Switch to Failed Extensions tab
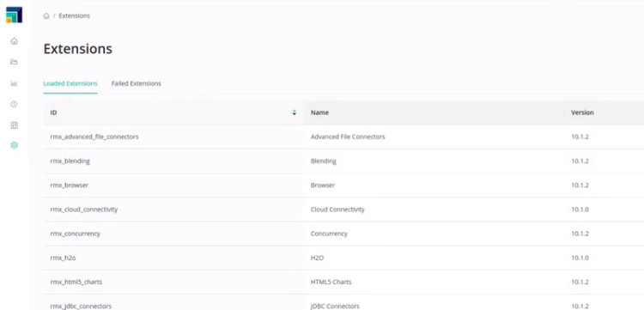This screenshot has height=310, width=644. pos(136,83)
